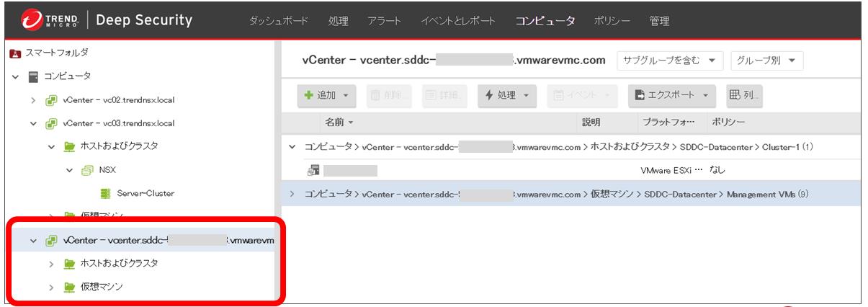This screenshot has width=868, height=307.
Task: Collapse ホストおよびクラスタ under vc03
Action: [51, 146]
